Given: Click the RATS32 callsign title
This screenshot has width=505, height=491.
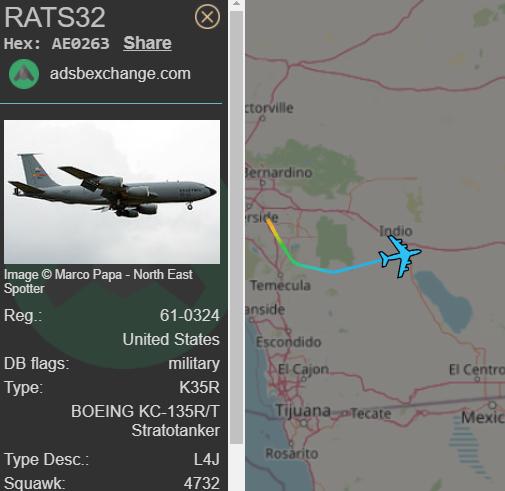Looking at the screenshot, I should point(55,17).
